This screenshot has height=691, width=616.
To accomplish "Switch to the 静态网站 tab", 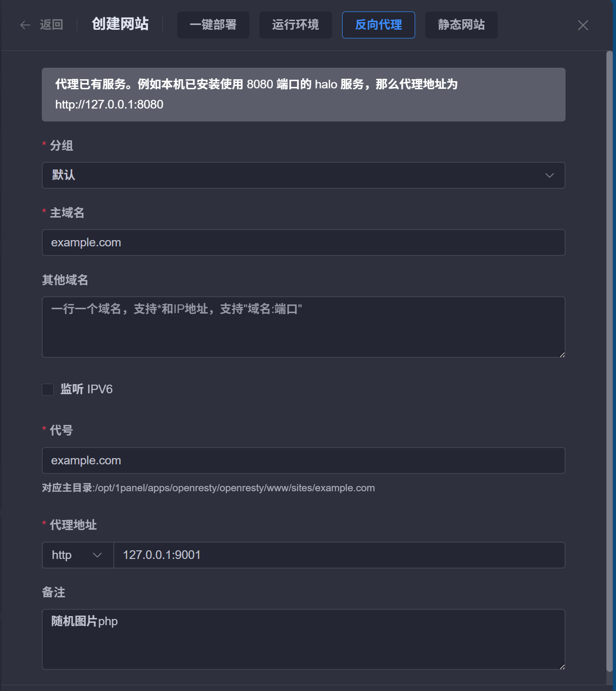I will 461,25.
